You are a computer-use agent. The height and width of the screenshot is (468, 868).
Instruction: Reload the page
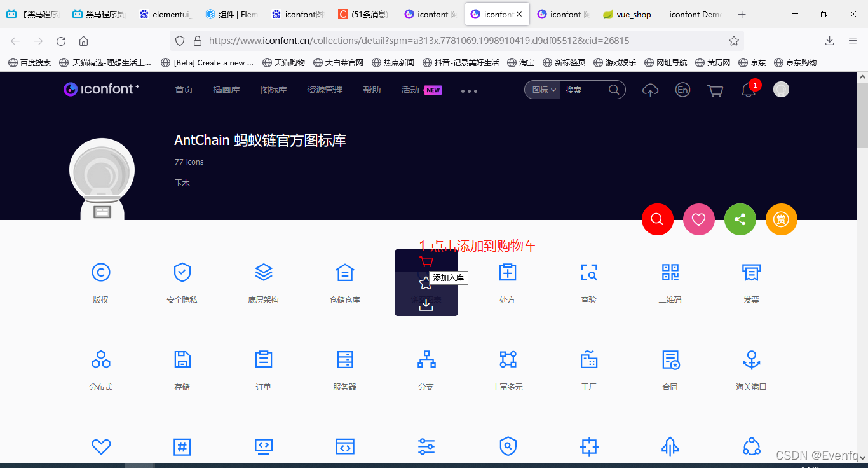(x=61, y=41)
